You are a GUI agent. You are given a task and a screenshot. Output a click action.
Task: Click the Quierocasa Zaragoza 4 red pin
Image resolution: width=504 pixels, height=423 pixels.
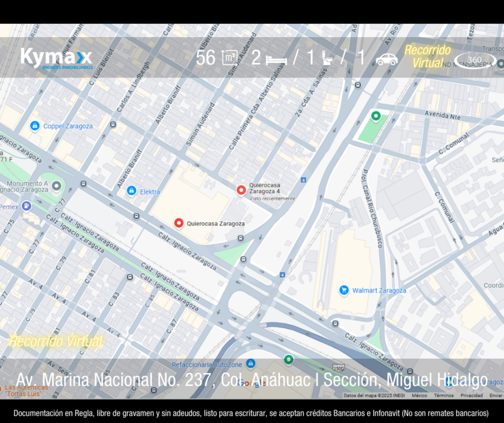(241, 190)
